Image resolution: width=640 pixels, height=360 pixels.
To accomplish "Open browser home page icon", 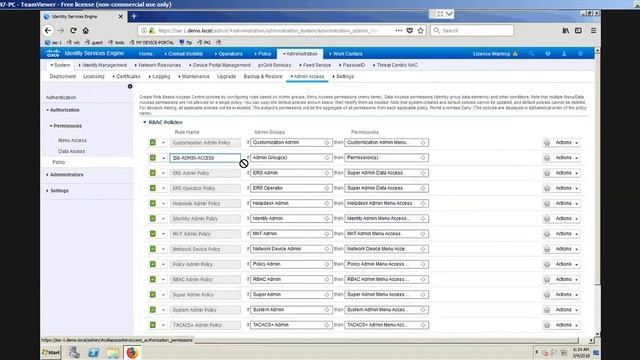I will click(86, 31).
